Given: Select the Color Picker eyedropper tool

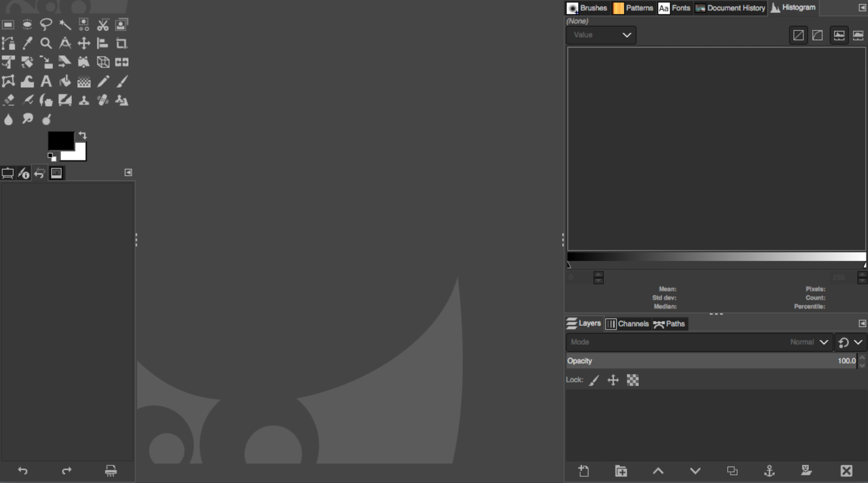Looking at the screenshot, I should tap(27, 44).
